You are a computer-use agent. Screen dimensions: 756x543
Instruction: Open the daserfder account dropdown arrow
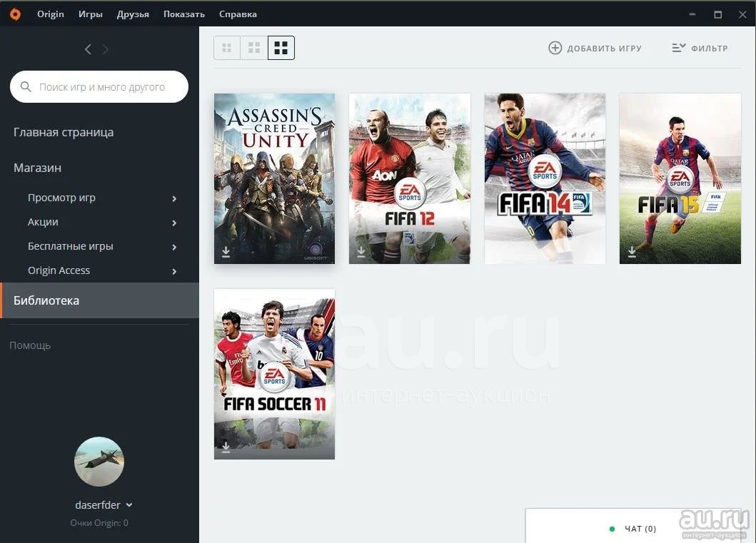point(128,505)
